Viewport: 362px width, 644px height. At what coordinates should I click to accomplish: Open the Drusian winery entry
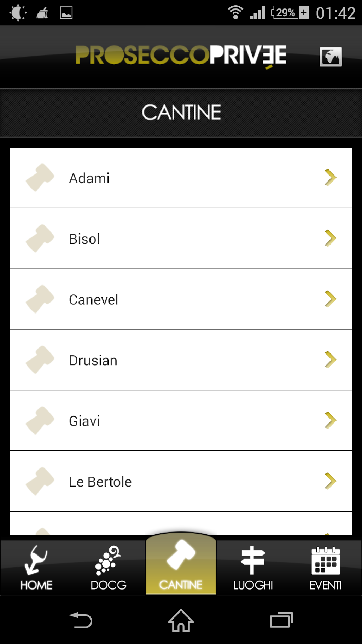pyautogui.click(x=181, y=360)
